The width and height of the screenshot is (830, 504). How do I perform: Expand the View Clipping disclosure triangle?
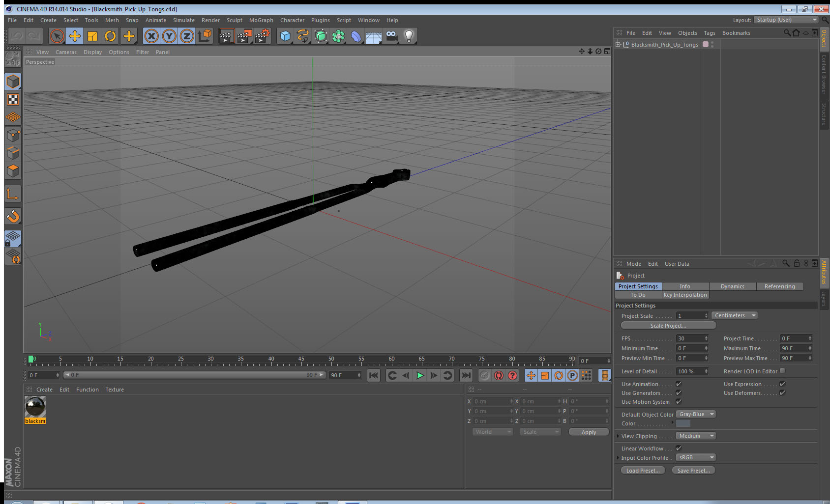coord(618,436)
